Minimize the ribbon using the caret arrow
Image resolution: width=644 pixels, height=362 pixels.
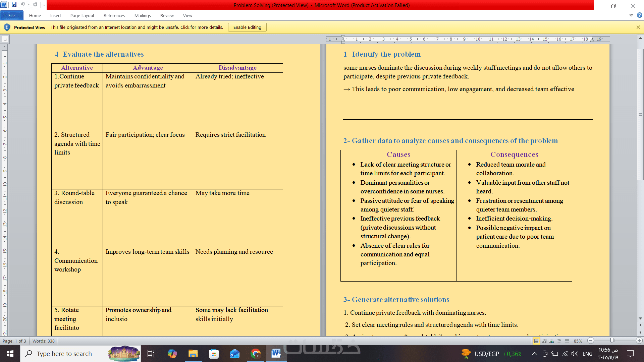click(x=631, y=15)
